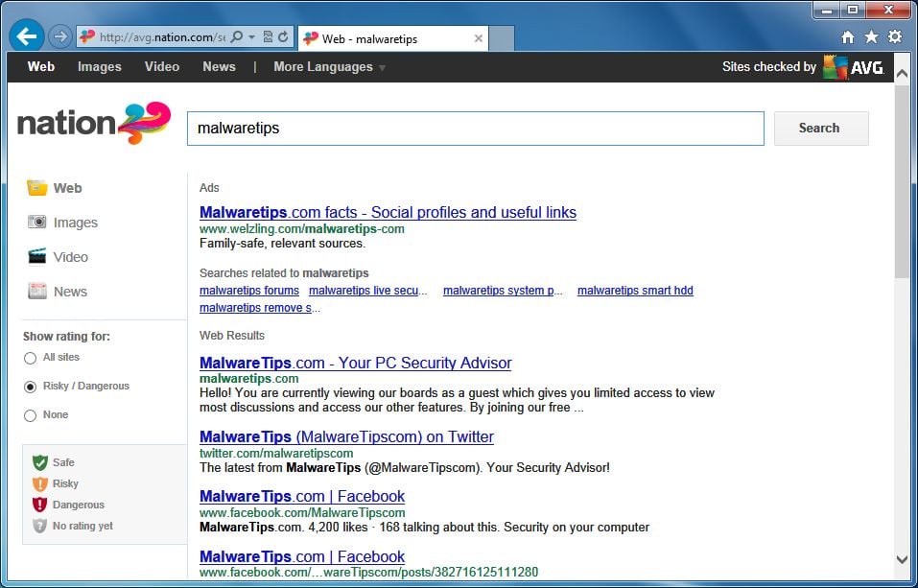Select Video in the top navigation bar

point(162,67)
